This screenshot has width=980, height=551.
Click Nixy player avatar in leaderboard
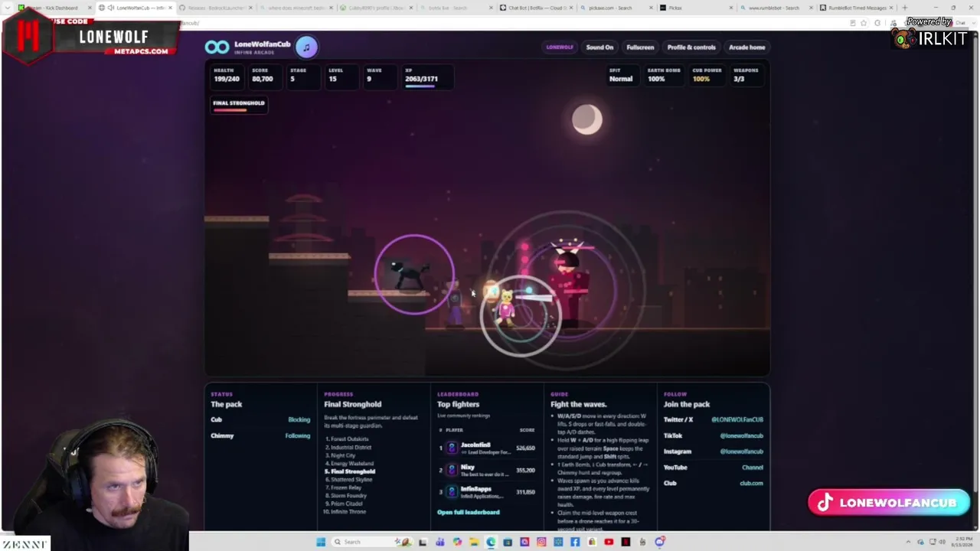[x=452, y=470]
